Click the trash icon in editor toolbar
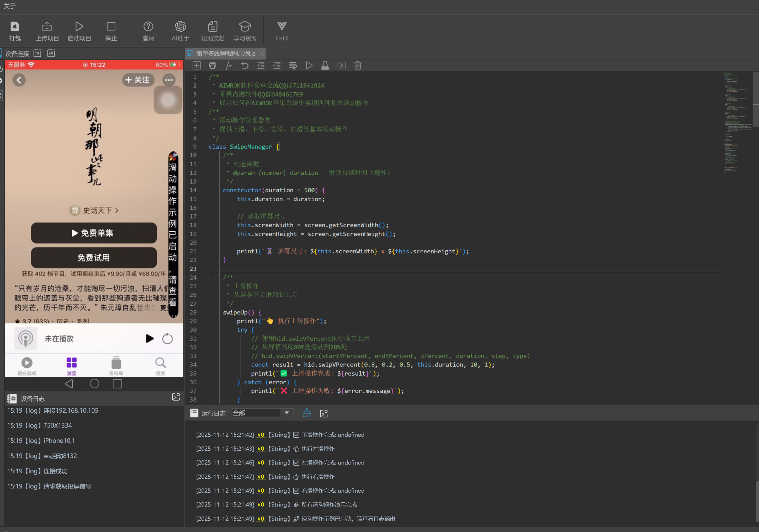Image resolution: width=759 pixels, height=532 pixels. 358,65
